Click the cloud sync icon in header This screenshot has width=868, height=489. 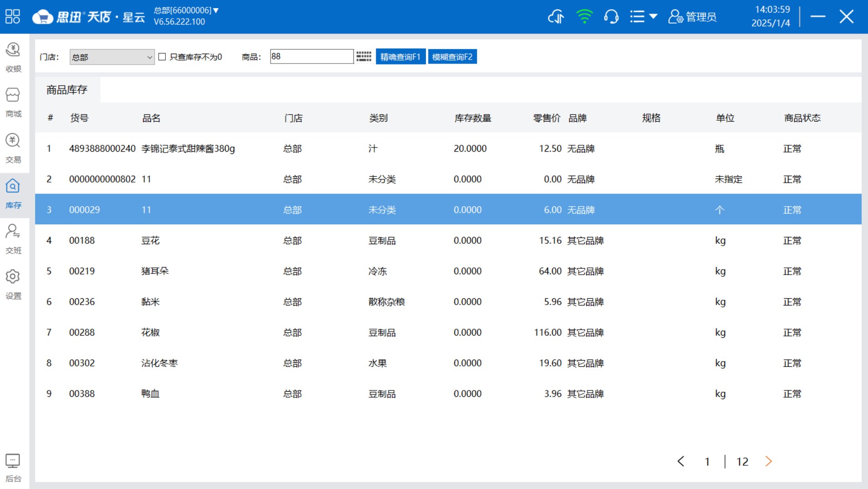[556, 17]
